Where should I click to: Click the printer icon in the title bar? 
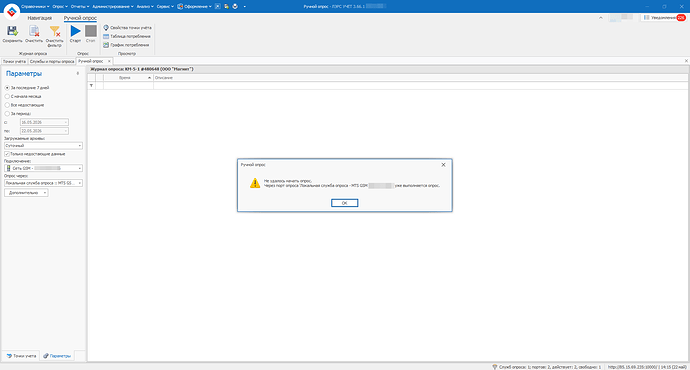pos(235,6)
